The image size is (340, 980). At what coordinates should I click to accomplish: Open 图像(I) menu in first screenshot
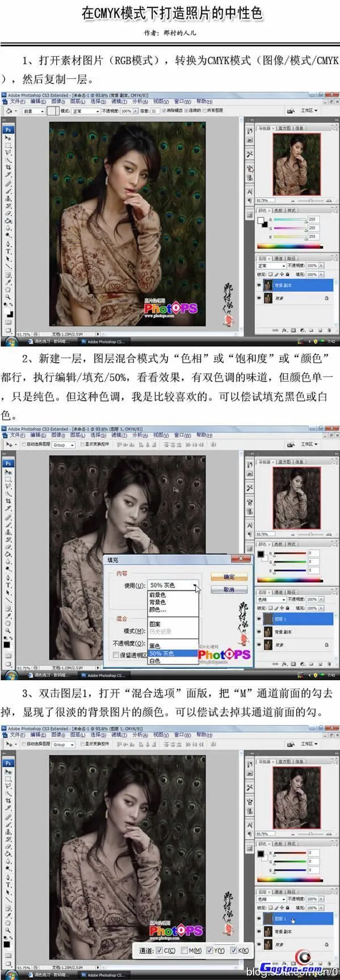pyautogui.click(x=58, y=102)
